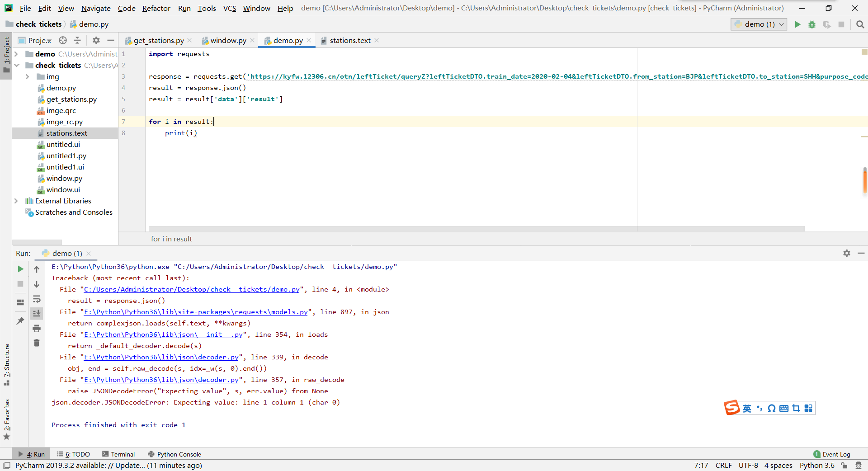
Task: Open Sogou toolbox grid icon
Action: pyautogui.click(x=808, y=408)
